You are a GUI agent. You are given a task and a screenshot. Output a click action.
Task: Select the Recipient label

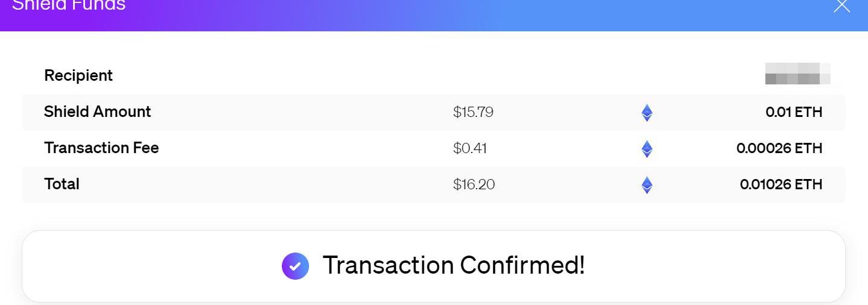pos(78,76)
